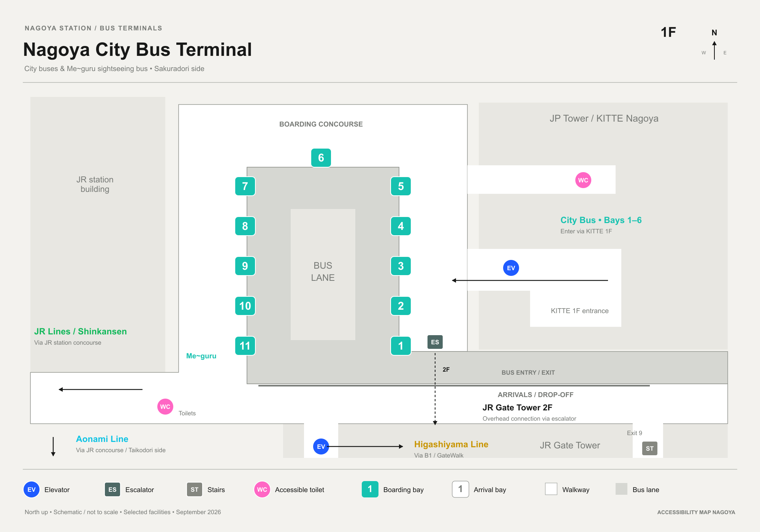The height and width of the screenshot is (532, 760).
Task: Click JR Lines / Shinkansen label
Action: coord(81,331)
